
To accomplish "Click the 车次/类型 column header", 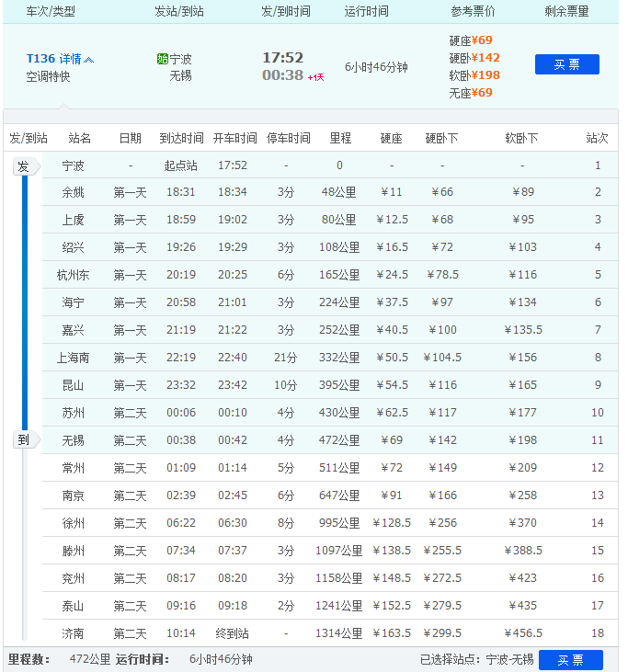I will pyautogui.click(x=51, y=12).
